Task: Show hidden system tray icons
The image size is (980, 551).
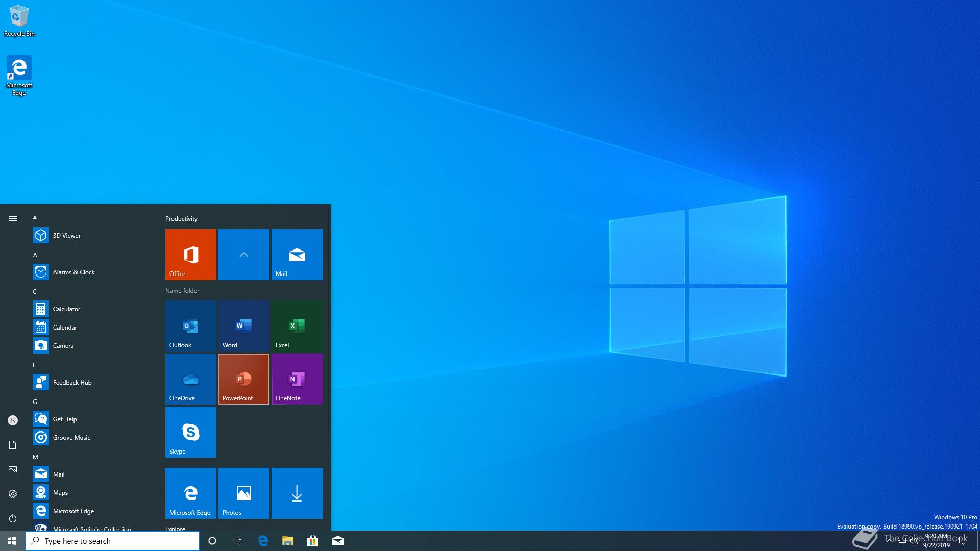Action: (890, 540)
